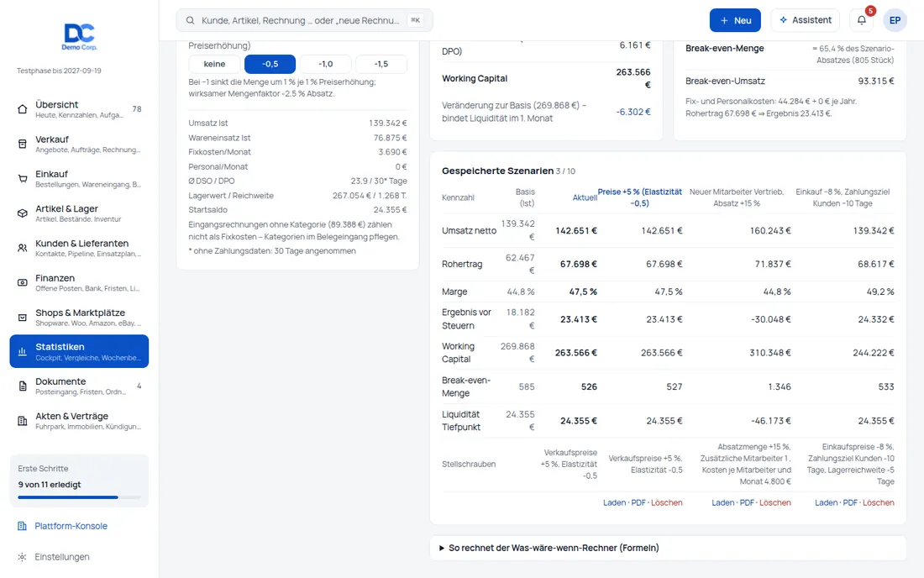Open notifications bell
The image size is (924, 578).
862,20
